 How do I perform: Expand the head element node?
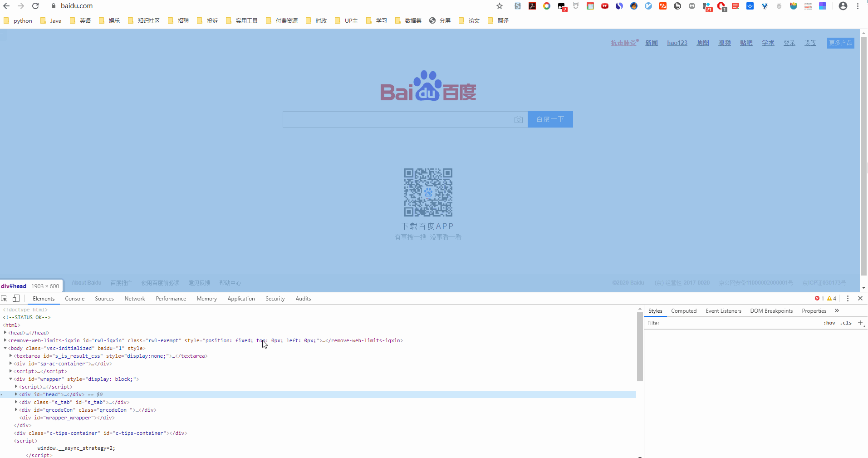coord(5,333)
